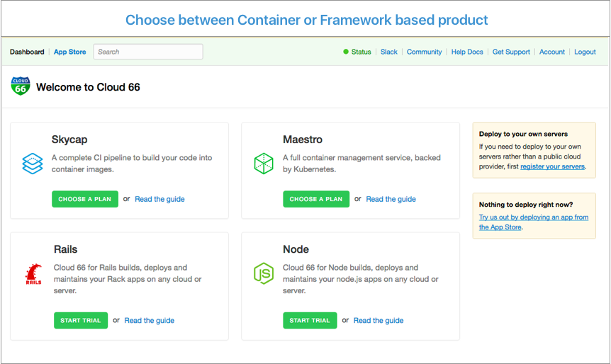Click Deploy to your own servers heading
The width and height of the screenshot is (611, 364).
(523, 134)
